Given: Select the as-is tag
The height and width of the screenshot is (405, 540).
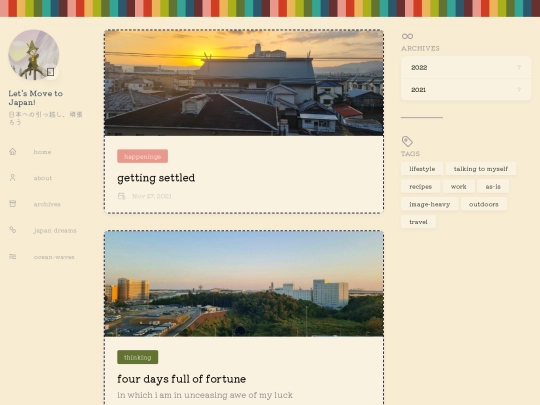Looking at the screenshot, I should pyautogui.click(x=493, y=186).
